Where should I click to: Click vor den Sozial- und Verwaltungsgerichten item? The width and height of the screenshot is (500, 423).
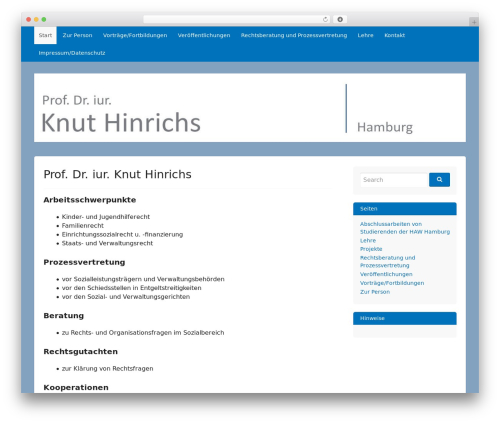tap(126, 297)
